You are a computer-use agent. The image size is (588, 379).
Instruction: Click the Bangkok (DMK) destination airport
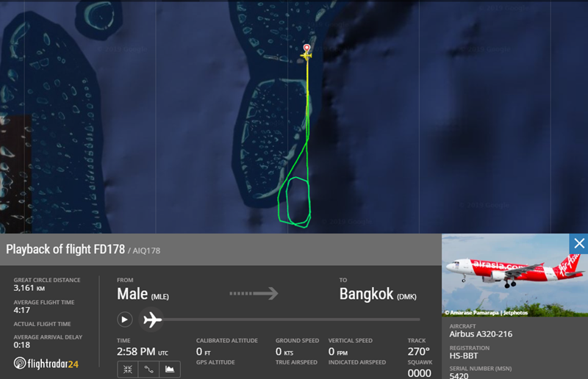(378, 294)
